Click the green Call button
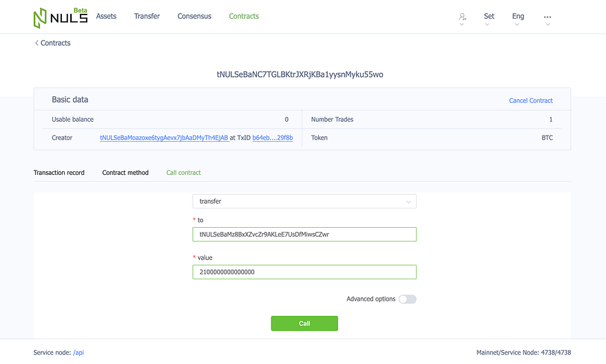Image resolution: width=606 pixels, height=364 pixels. (304, 323)
